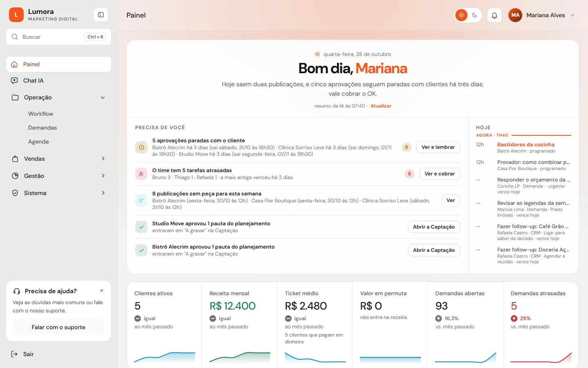Click the Ticket médio value R$ 2.480
The image size is (588, 368).
click(306, 306)
